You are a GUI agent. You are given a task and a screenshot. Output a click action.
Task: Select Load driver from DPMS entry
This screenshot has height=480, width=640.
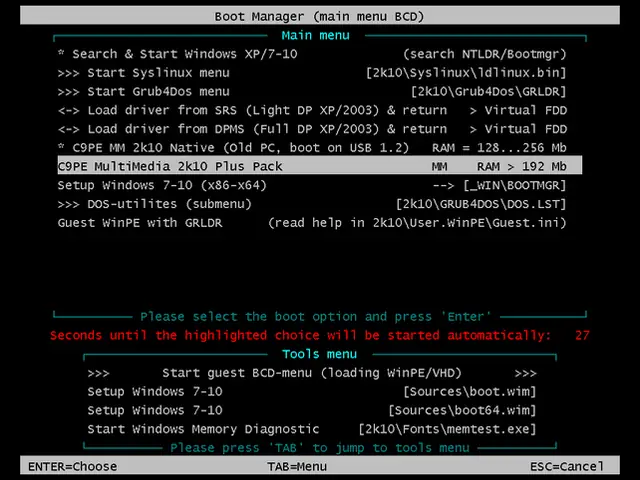tap(320, 129)
